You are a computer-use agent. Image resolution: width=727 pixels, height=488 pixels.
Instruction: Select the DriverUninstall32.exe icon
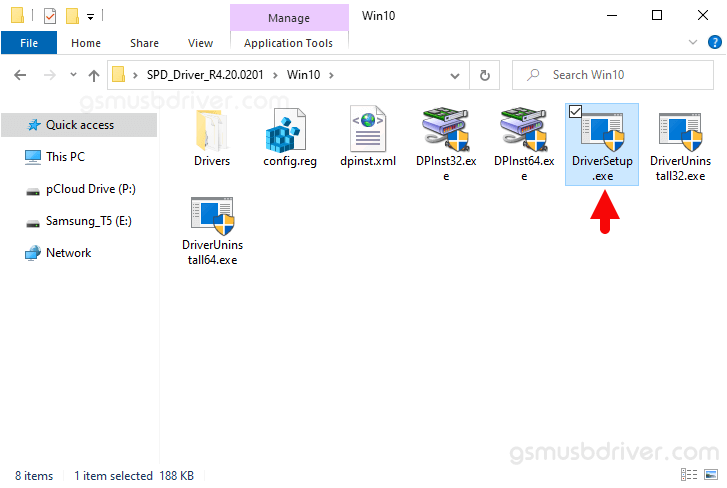pyautogui.click(x=681, y=133)
